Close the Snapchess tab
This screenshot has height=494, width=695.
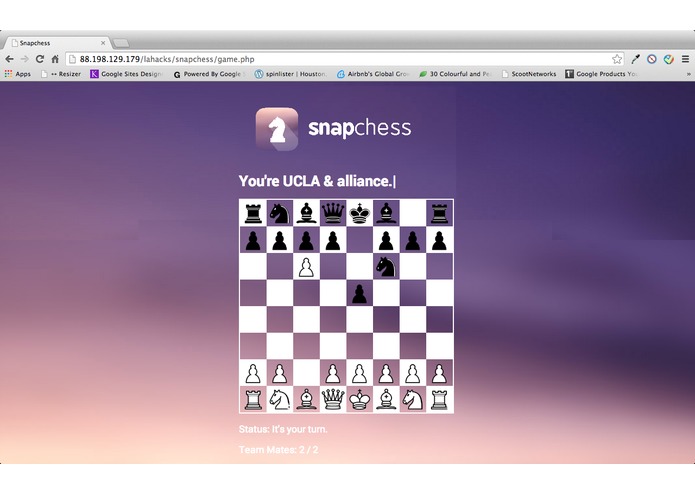coord(103,43)
